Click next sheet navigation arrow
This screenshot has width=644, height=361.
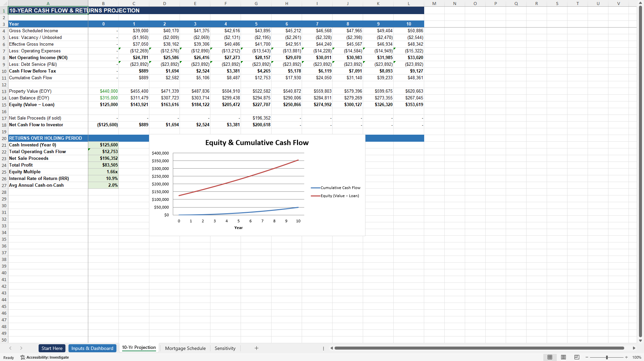click(21, 348)
